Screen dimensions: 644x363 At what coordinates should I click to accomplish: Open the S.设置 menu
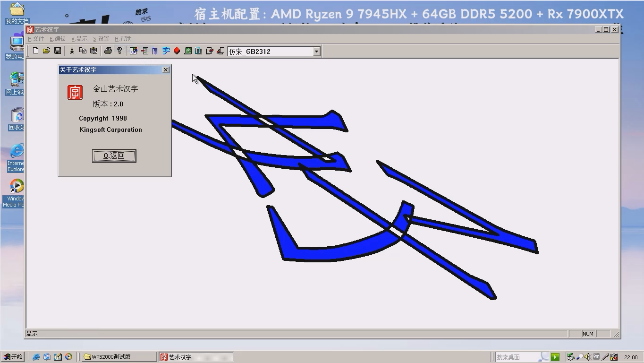tap(101, 39)
